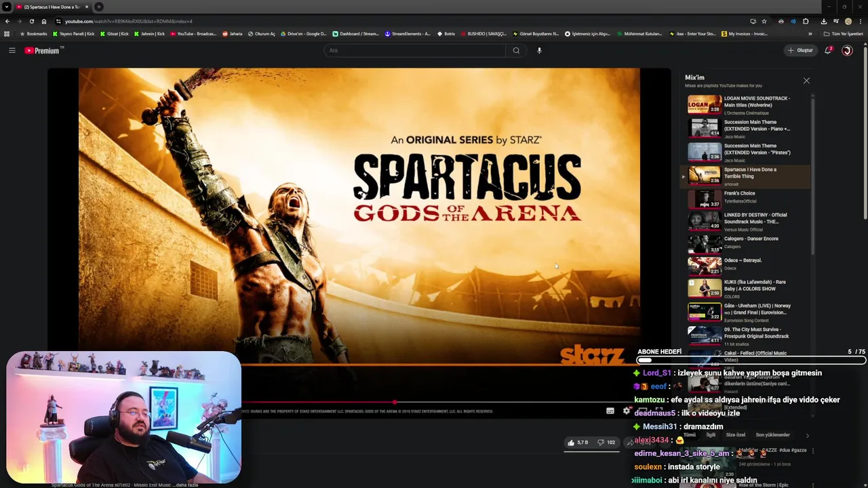Open the cast/install icon in the address bar
The width and height of the screenshot is (868, 488).
(753, 21)
